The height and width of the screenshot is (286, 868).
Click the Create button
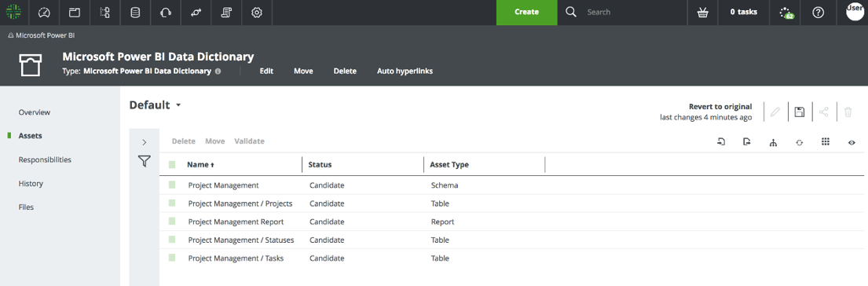[526, 12]
